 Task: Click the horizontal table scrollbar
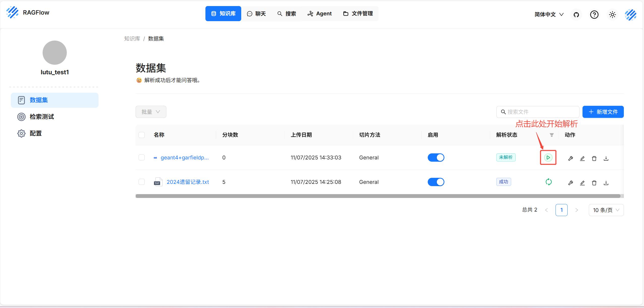coord(378,196)
